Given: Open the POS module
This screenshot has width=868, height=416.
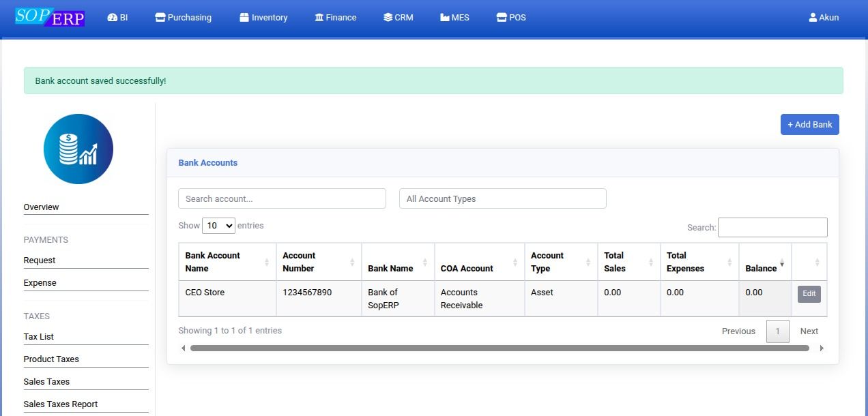Looking at the screenshot, I should tap(510, 18).
